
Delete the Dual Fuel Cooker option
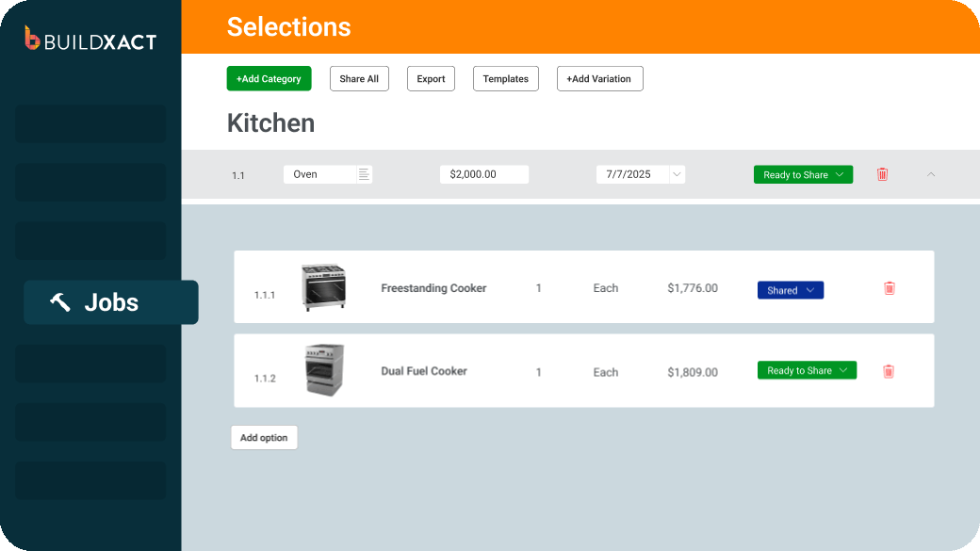point(889,370)
